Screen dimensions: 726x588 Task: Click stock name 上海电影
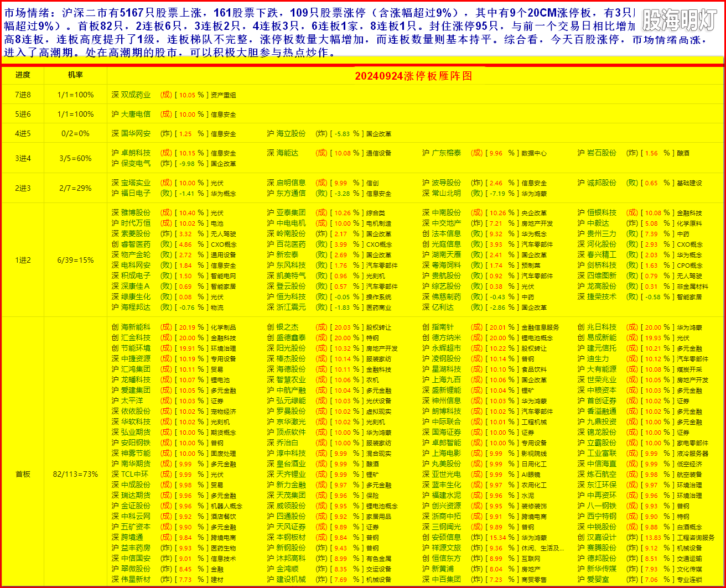(447, 453)
